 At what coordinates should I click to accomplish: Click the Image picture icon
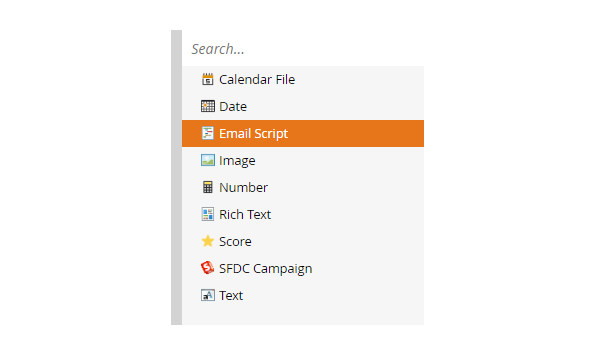207,160
